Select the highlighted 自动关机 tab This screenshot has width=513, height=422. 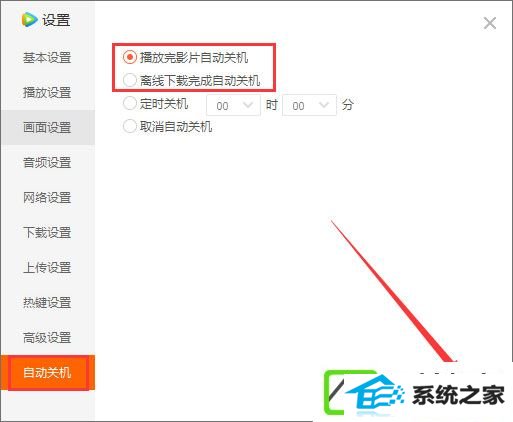[x=47, y=373]
